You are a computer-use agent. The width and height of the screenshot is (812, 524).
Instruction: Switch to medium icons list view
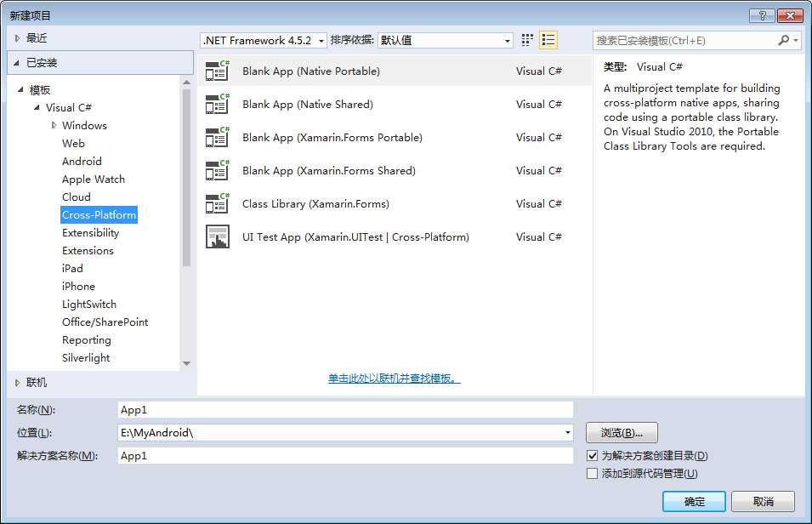coord(548,40)
